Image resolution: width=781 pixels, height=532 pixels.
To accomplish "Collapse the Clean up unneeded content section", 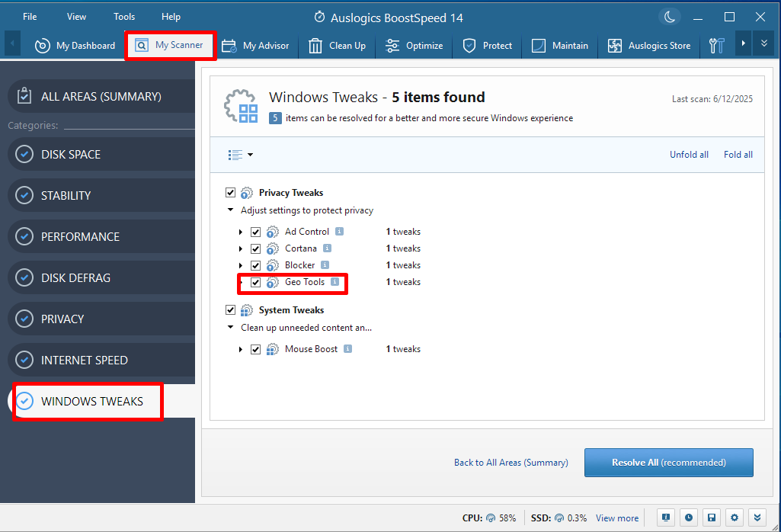I will [x=230, y=327].
